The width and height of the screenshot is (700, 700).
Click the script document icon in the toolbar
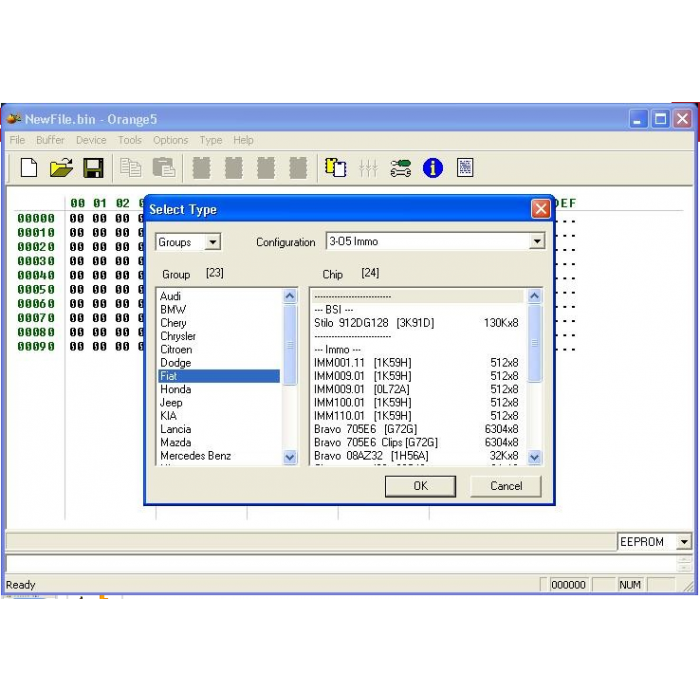tap(465, 168)
